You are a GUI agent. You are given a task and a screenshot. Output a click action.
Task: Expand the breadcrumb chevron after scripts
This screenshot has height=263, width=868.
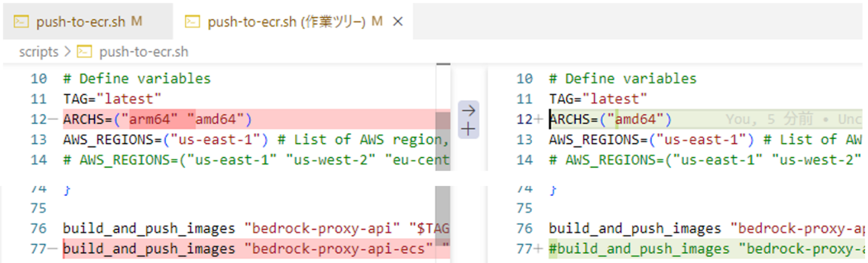(x=68, y=52)
